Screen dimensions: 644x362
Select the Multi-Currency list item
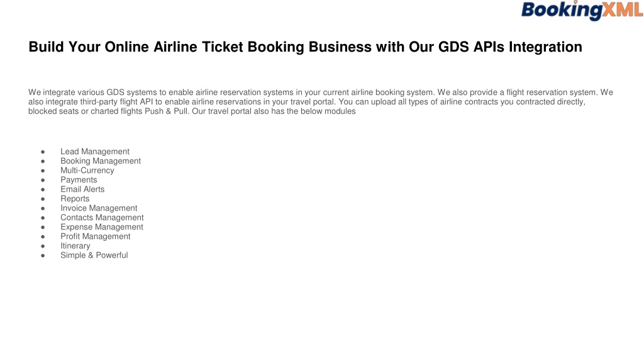pyautogui.click(x=87, y=170)
